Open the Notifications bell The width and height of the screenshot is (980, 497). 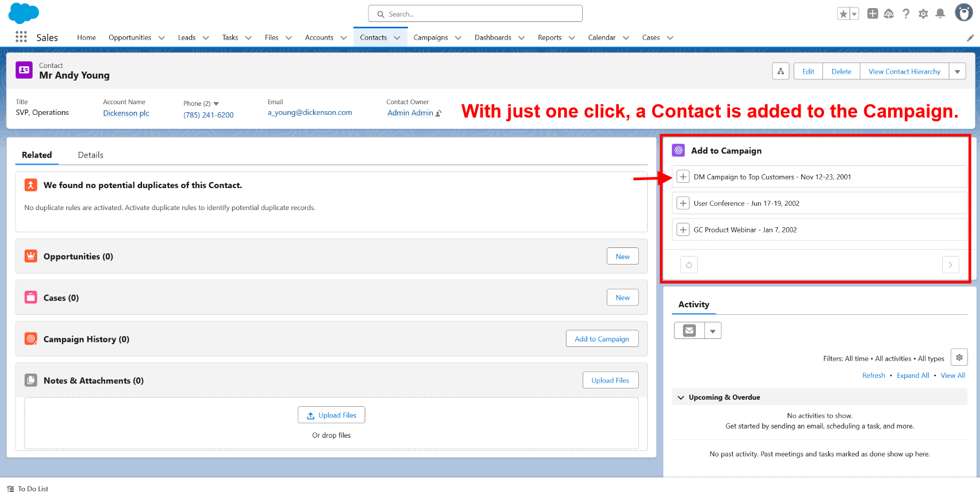point(940,14)
